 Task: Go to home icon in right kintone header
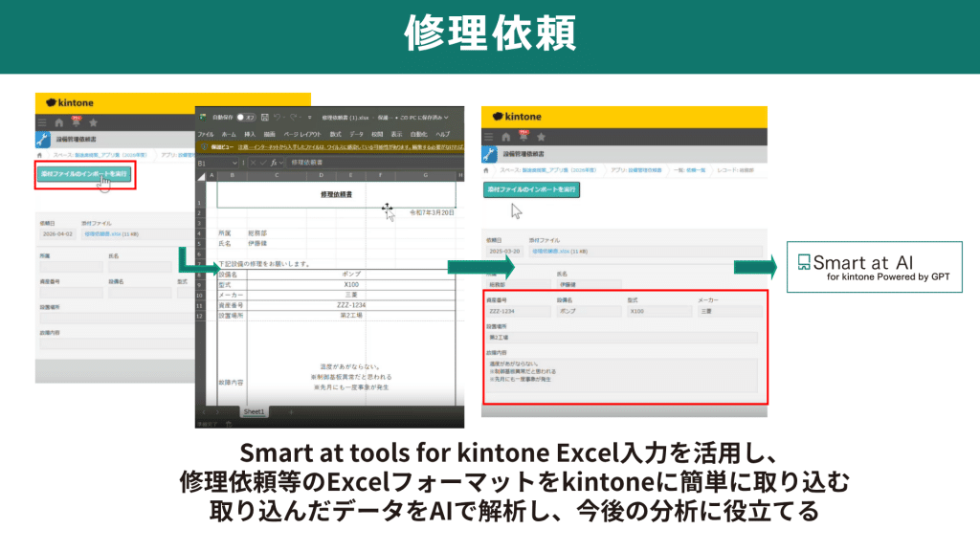tap(505, 137)
